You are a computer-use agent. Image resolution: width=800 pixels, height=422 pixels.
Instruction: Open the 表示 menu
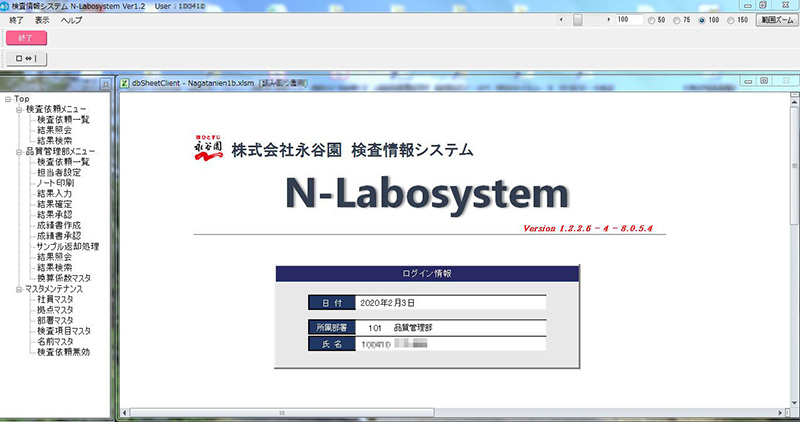(x=42, y=20)
